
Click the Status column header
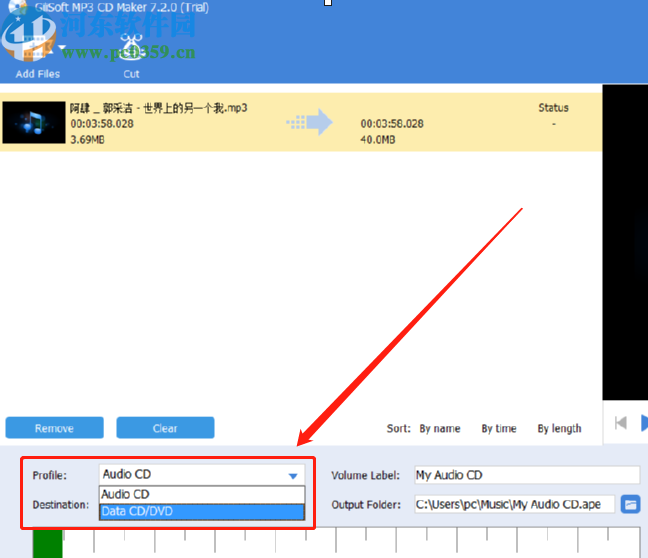coord(553,108)
